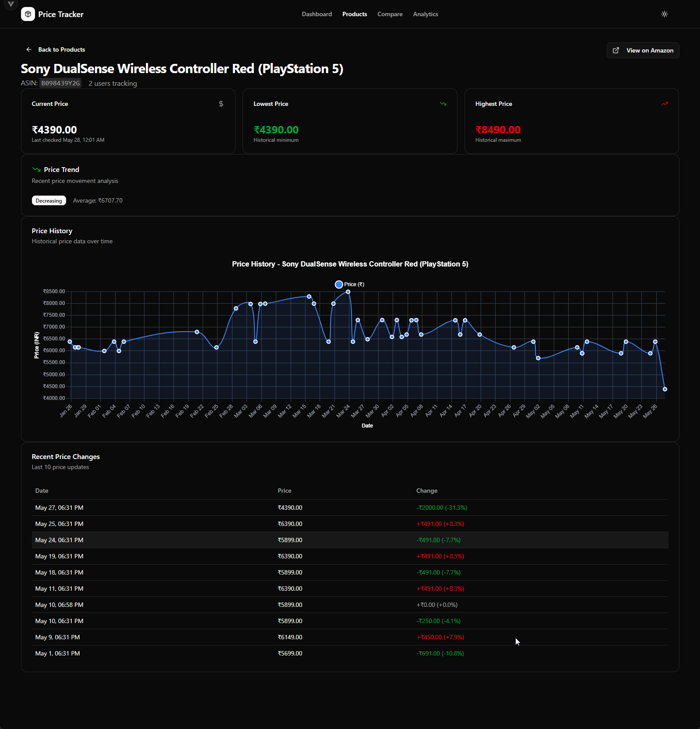This screenshot has height=729, width=700.
Task: Click the Price column header
Action: coord(285,491)
